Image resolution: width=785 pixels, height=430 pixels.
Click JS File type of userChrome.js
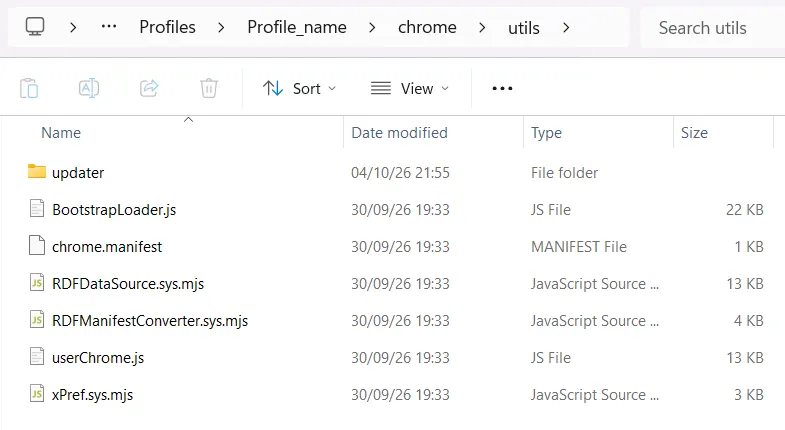click(x=551, y=358)
